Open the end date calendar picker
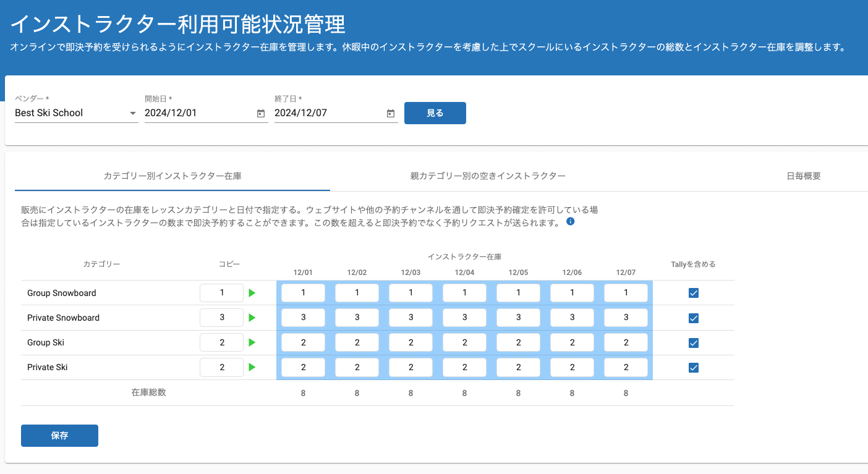The height and width of the screenshot is (474, 868). click(x=391, y=113)
